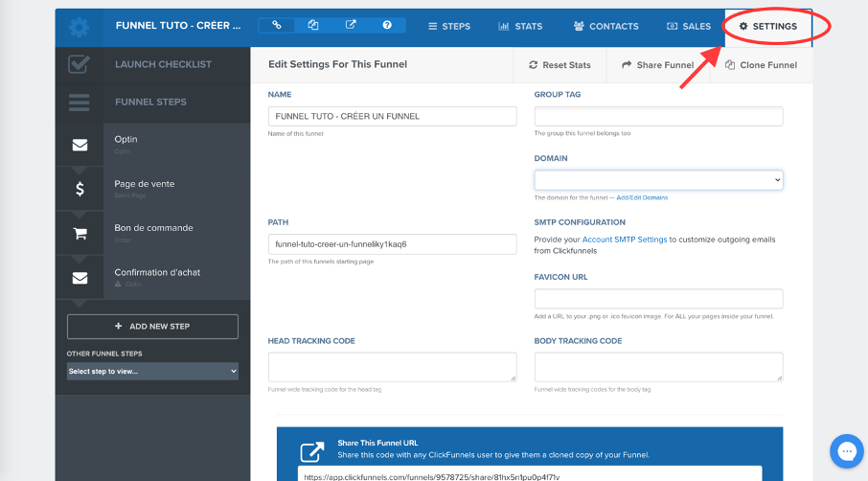The image size is (868, 481).
Task: Select the Confirmation d'achat step
Action: tap(152, 277)
